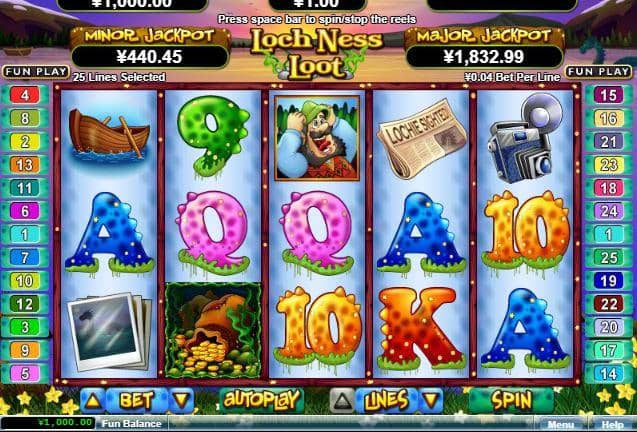This screenshot has height=432, width=637.
Task: Select payline 15 marker on right
Action: [609, 95]
